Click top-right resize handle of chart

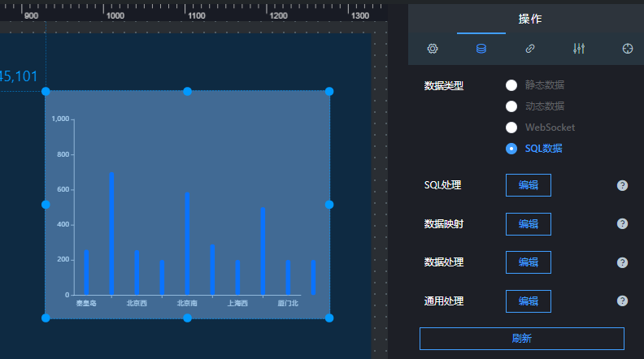329,92
